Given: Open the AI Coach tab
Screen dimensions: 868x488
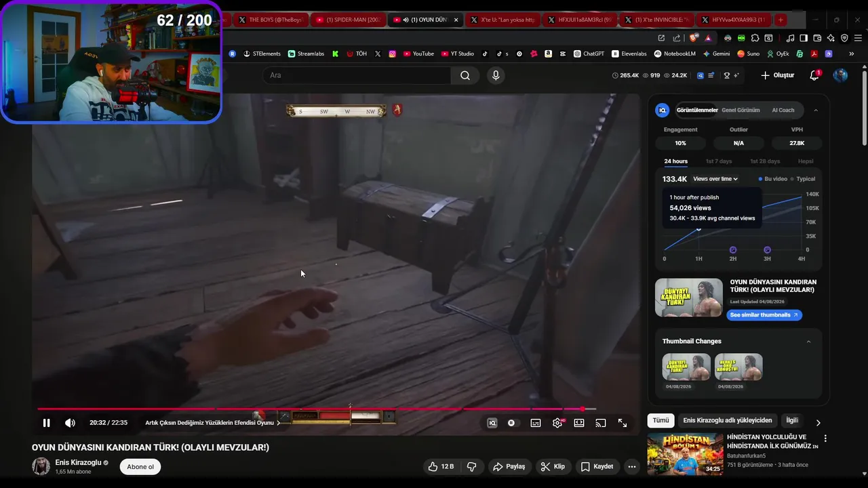Looking at the screenshot, I should click(x=783, y=110).
